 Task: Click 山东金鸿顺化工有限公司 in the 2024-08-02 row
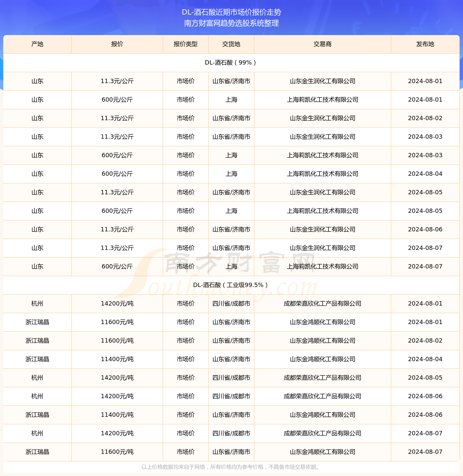coord(322,341)
